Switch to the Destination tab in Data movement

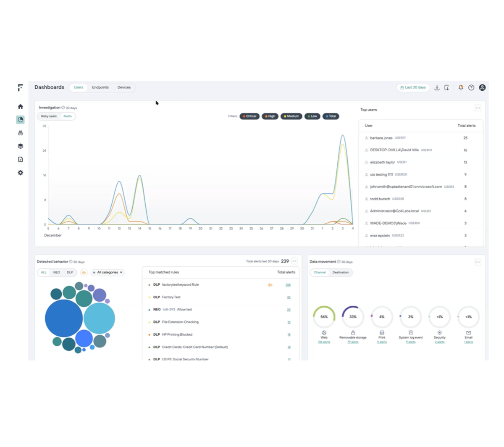pyautogui.click(x=341, y=273)
